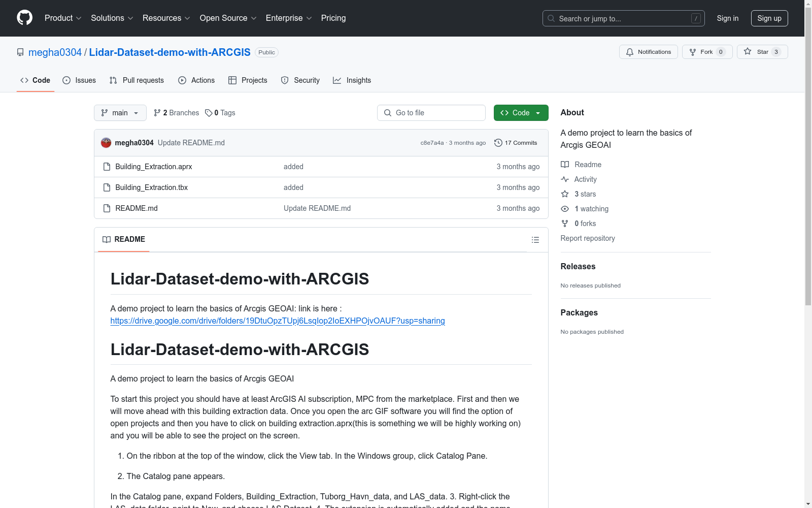The image size is (812, 508).
Task: Open the Pull requests tab
Action: (x=137, y=80)
